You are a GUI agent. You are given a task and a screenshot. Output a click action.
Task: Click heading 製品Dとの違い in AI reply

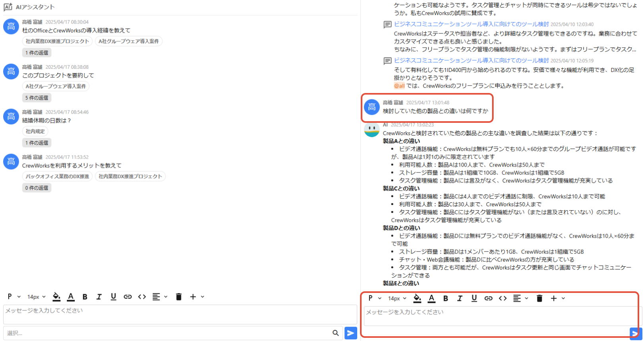coord(401,228)
